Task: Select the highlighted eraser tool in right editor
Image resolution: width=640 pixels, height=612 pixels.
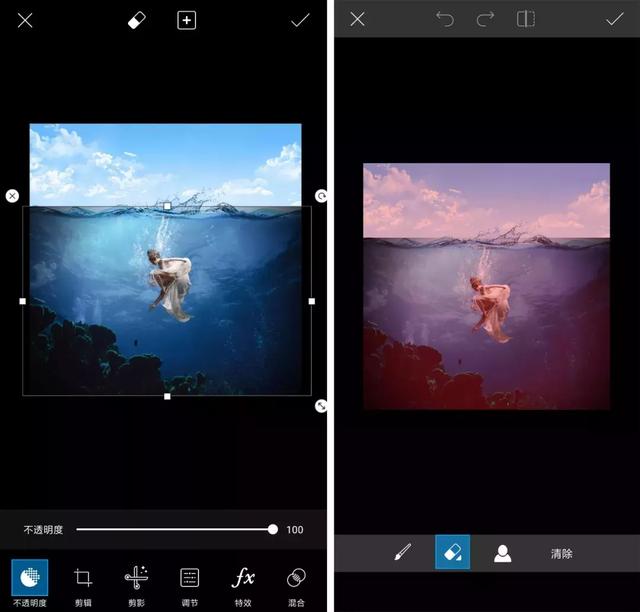Action: coord(453,552)
